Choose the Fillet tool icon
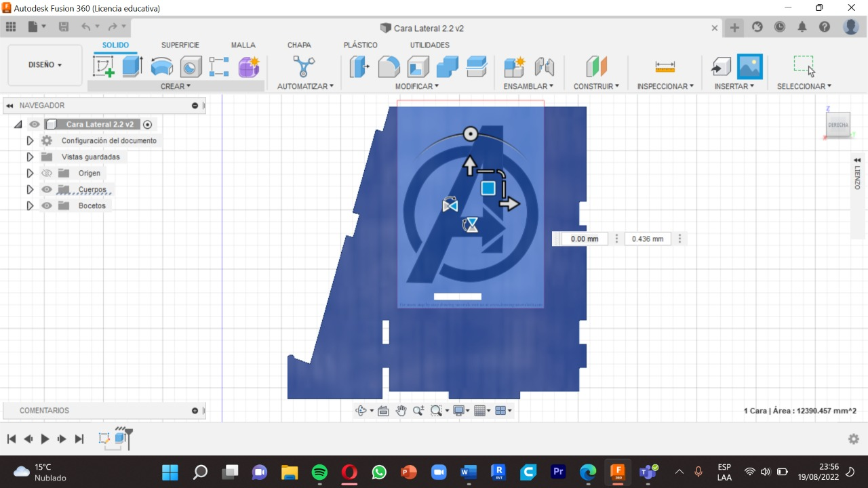This screenshot has height=488, width=868. pos(389,66)
